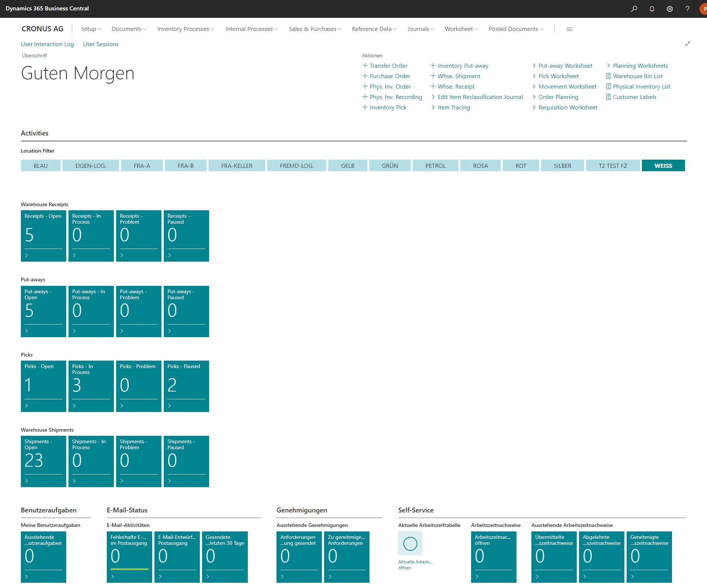Screen dimensions: 707x588
Task: Open the Picks - In Process tile
Action: tap(91, 386)
